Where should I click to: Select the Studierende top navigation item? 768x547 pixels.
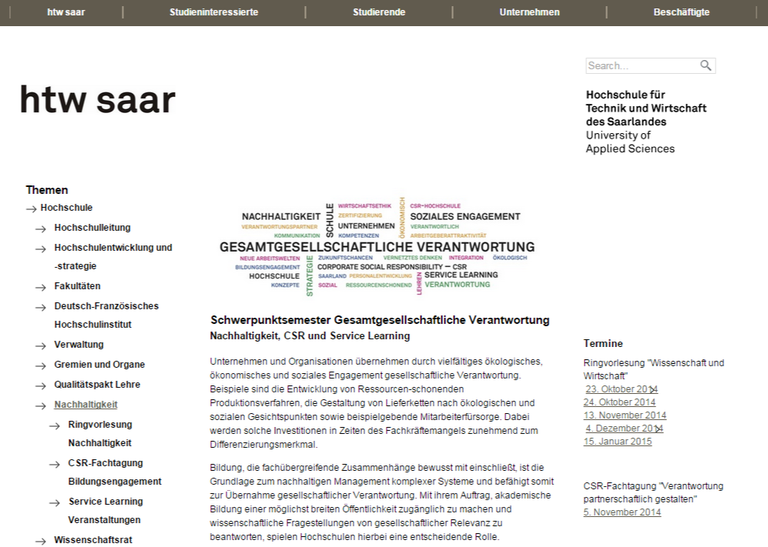click(379, 12)
